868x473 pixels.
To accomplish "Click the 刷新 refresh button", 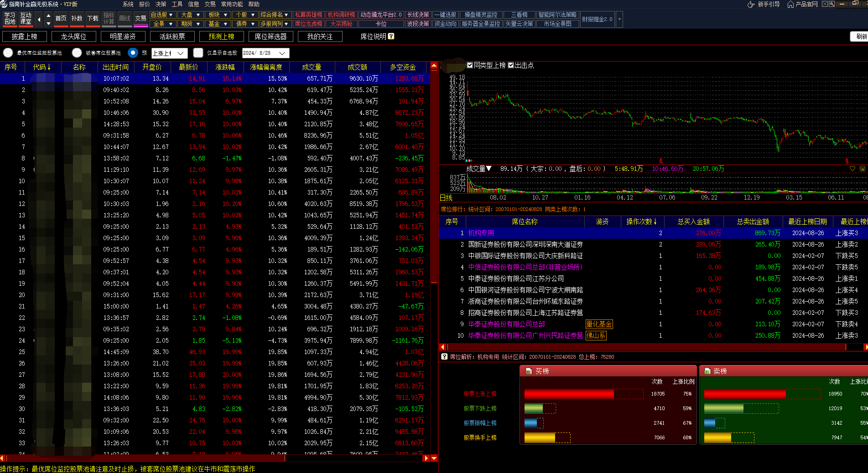I will click(x=860, y=36).
